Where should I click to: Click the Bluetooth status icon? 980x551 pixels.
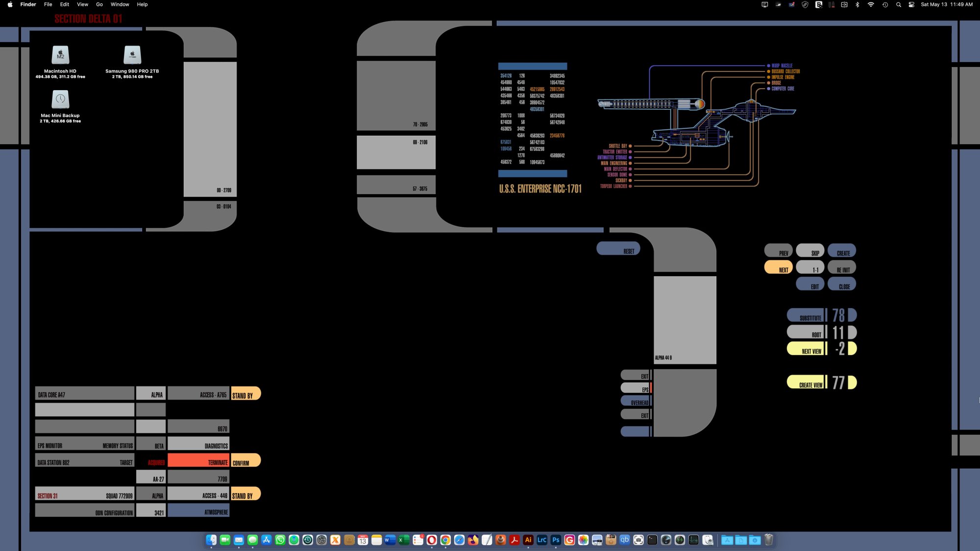pyautogui.click(x=857, y=4)
